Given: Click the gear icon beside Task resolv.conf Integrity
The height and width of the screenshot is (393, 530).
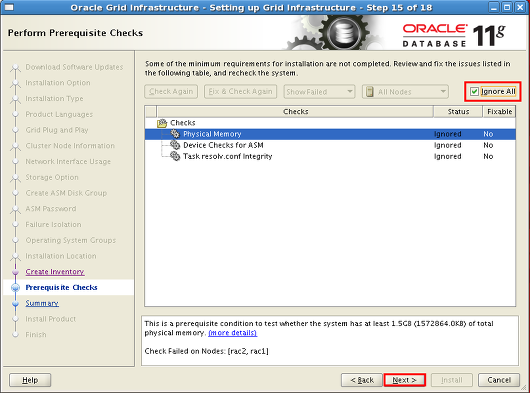Looking at the screenshot, I should pos(175,156).
